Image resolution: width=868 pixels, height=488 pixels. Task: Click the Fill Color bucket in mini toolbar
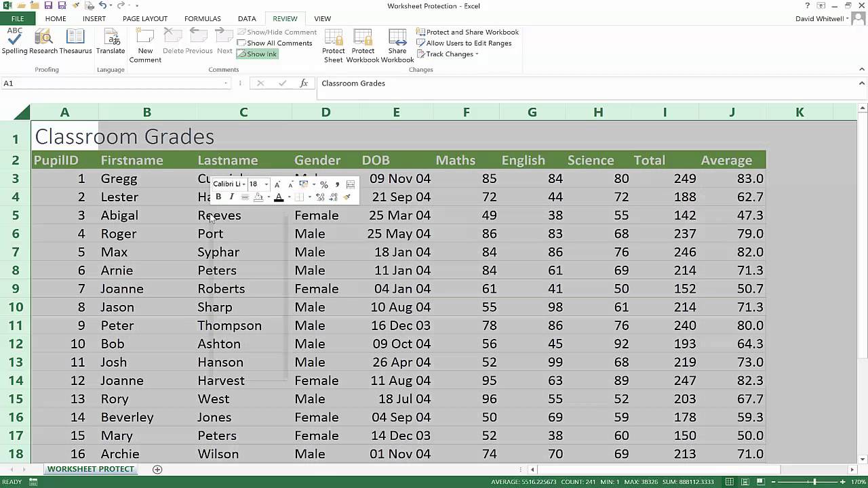pos(258,197)
